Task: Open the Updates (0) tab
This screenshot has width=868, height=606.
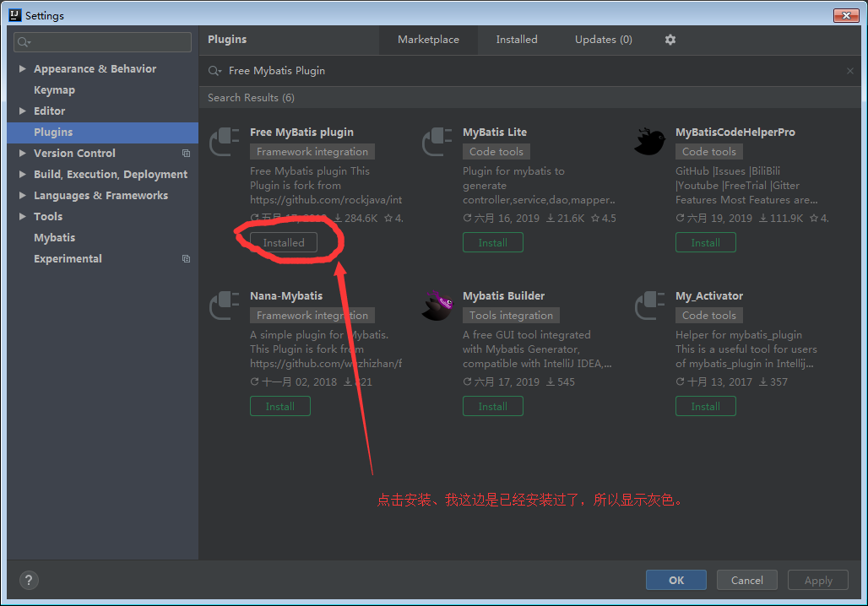Action: pos(604,40)
